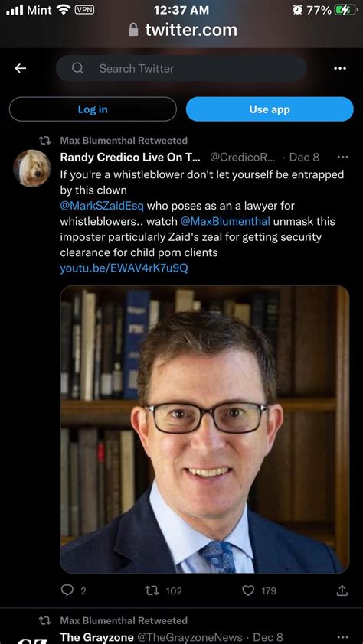Like the tweet with 179 hearts

248,590
